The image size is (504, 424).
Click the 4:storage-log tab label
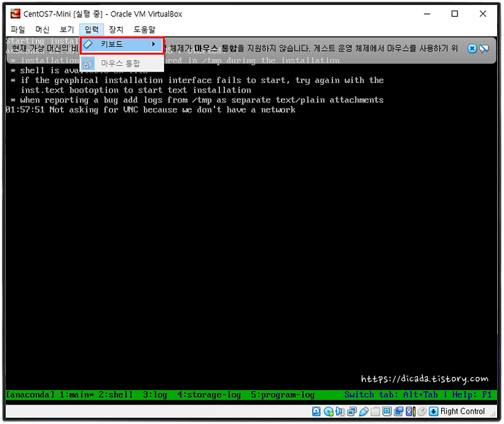coord(209,394)
